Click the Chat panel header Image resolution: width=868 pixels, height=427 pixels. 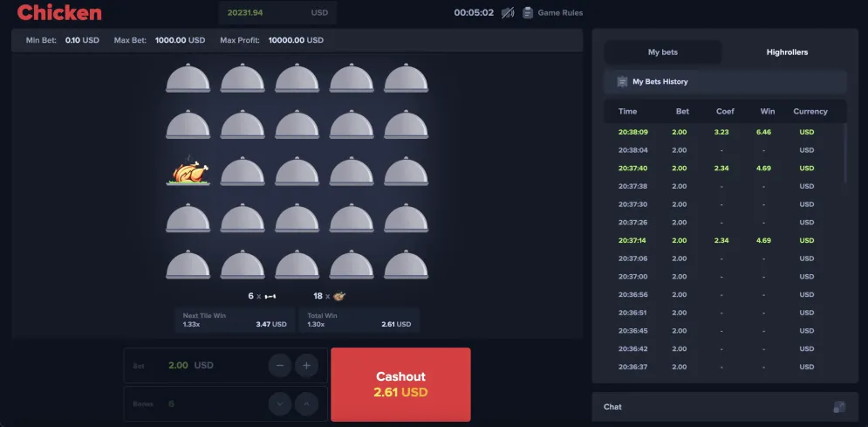click(x=725, y=407)
